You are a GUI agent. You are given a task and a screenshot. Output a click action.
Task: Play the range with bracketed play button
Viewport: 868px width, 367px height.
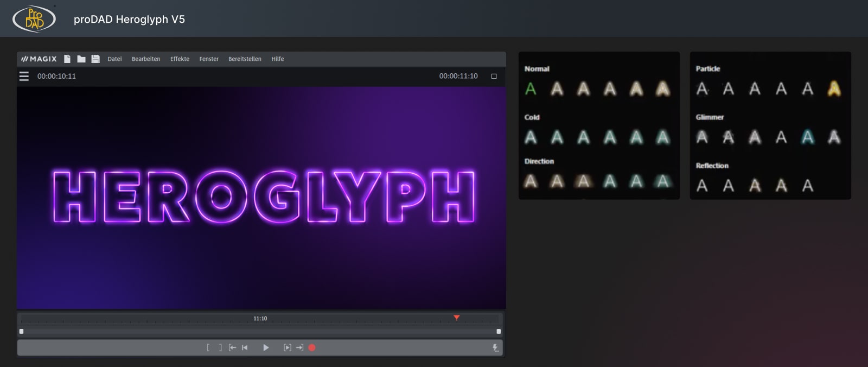pyautogui.click(x=288, y=347)
